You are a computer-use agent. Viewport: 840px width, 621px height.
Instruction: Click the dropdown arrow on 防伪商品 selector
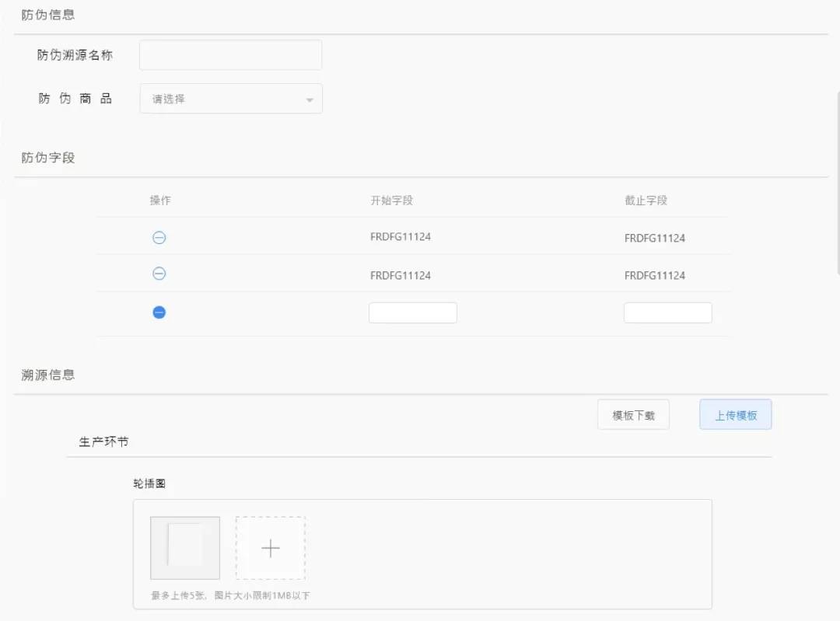309,99
